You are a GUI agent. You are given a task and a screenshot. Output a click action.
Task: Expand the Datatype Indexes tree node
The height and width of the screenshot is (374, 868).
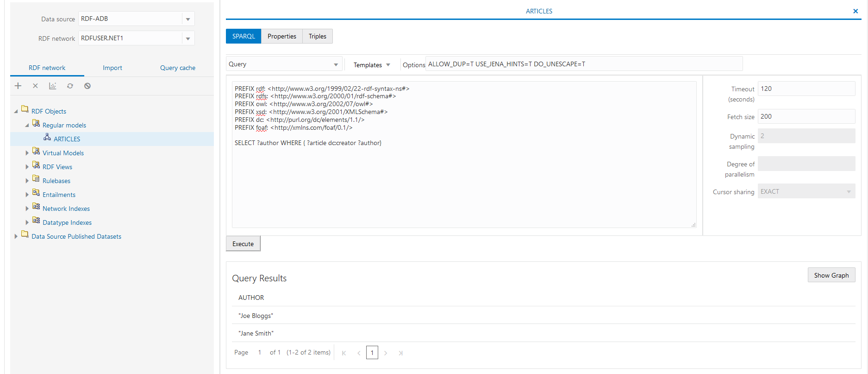(x=27, y=222)
